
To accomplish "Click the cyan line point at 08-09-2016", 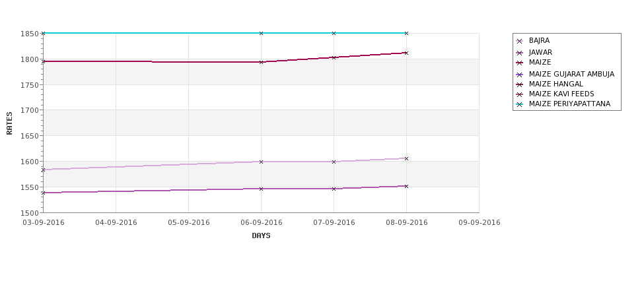I will point(407,33).
